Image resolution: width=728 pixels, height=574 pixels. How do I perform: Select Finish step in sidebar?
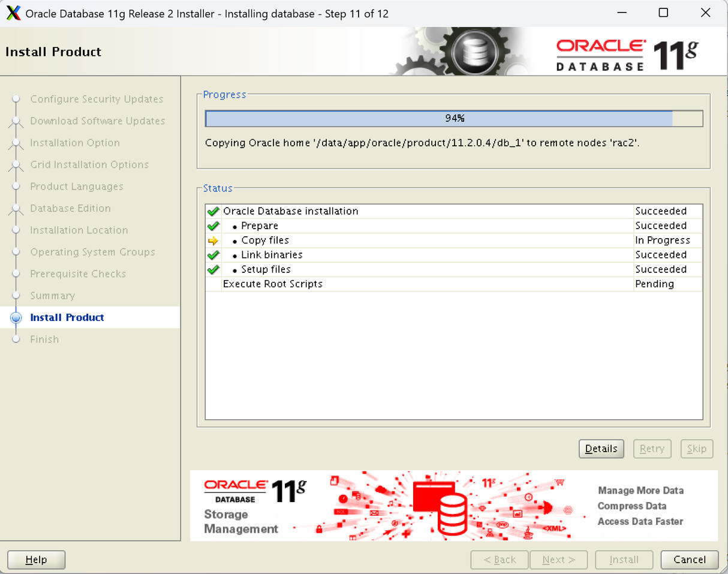[44, 339]
